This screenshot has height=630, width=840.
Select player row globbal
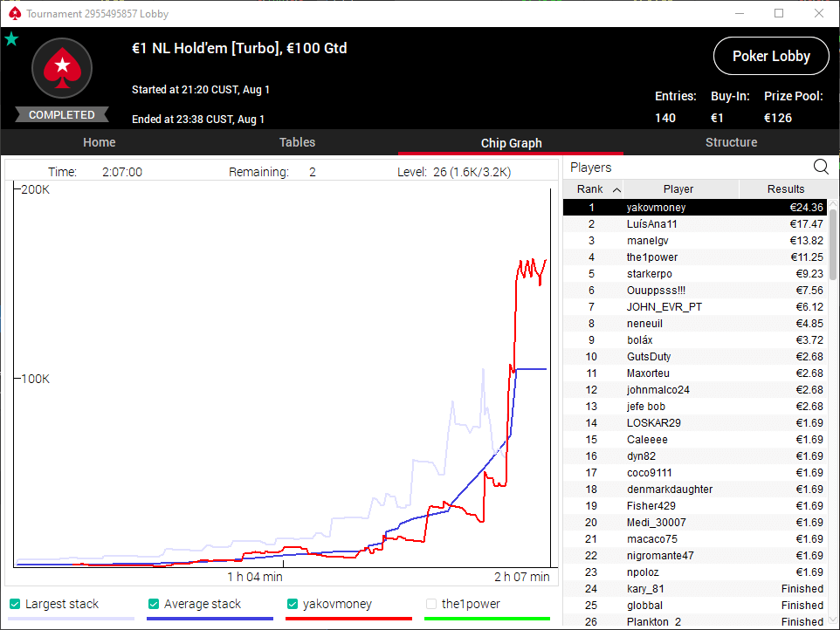click(695, 606)
